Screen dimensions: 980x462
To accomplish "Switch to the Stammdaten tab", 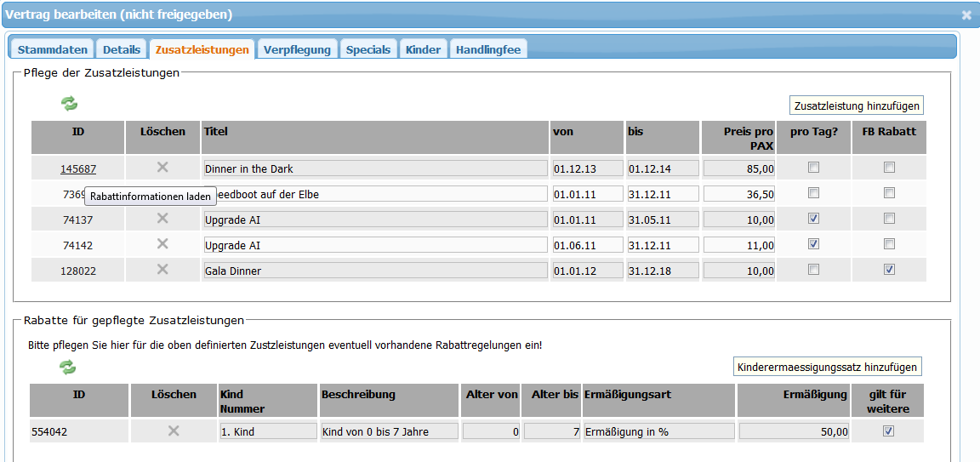I will point(52,49).
